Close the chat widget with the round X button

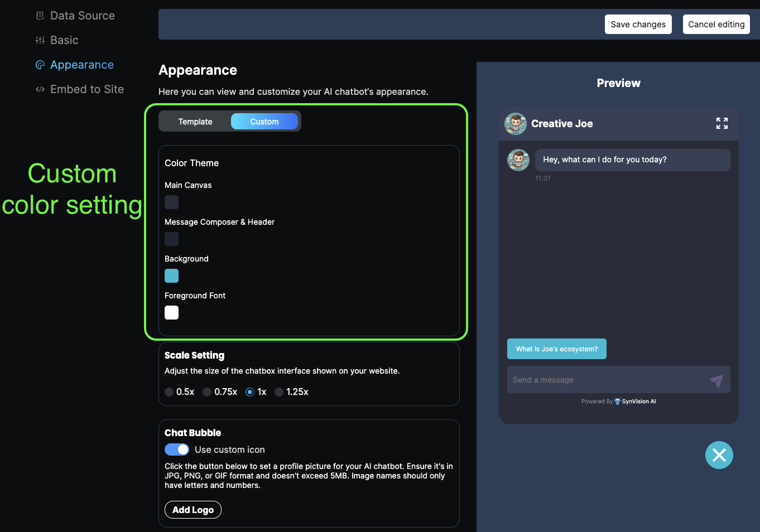[x=719, y=455]
